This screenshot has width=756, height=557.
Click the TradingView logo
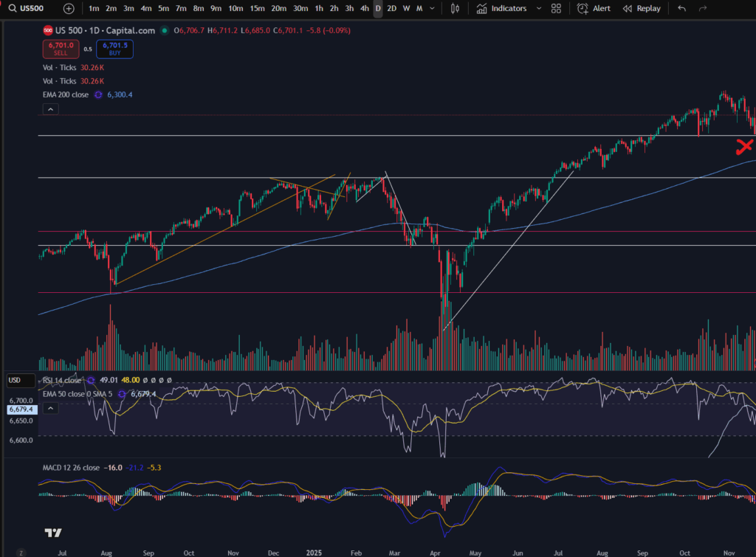tap(53, 533)
